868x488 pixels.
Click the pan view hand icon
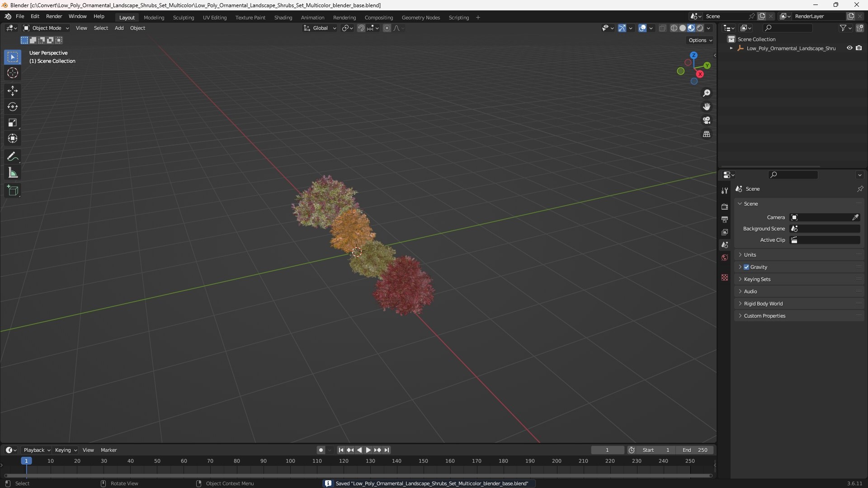[707, 107]
